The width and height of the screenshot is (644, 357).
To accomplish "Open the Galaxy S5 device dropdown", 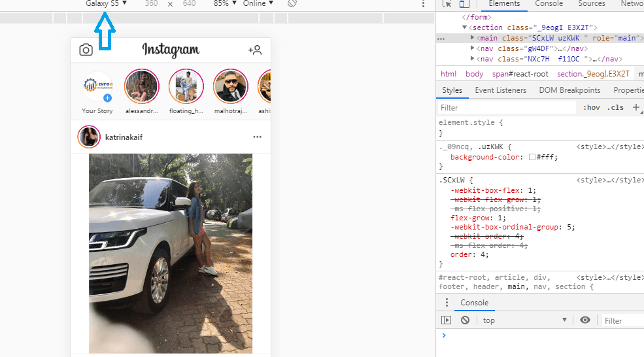I will point(107,3).
